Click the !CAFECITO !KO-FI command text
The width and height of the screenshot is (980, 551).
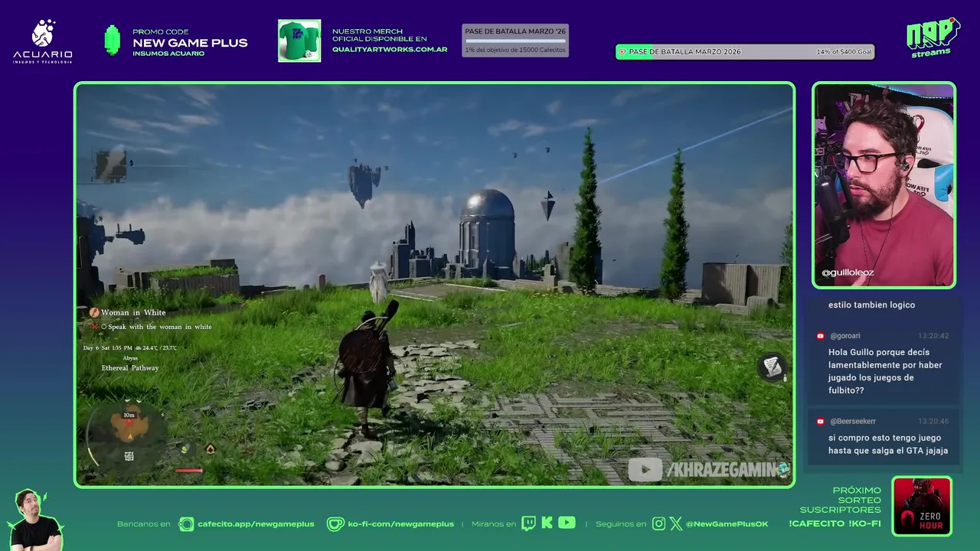coord(835,524)
